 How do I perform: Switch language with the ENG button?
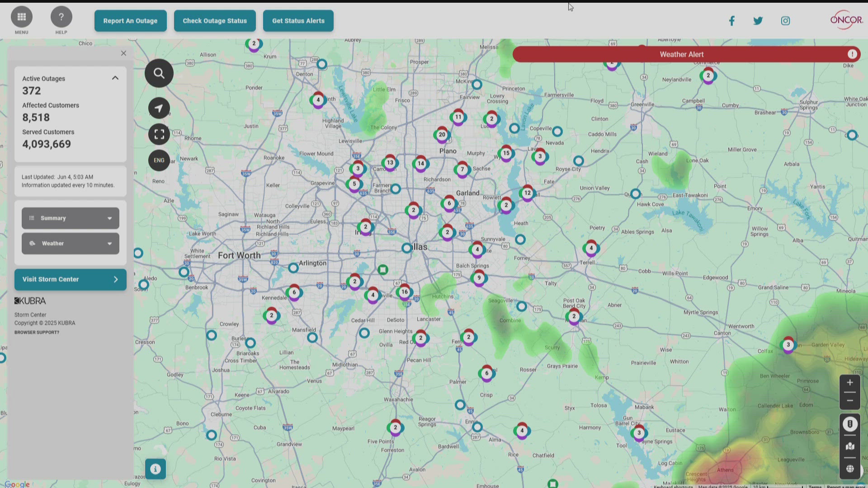pyautogui.click(x=159, y=160)
